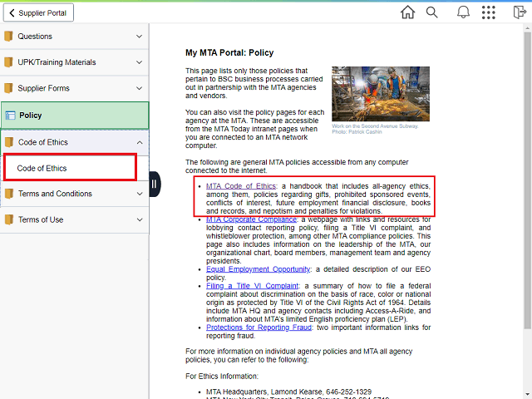Viewport: 532px width, 399px height.
Task: Expand the Supplier Forms chevron
Action: click(x=139, y=88)
